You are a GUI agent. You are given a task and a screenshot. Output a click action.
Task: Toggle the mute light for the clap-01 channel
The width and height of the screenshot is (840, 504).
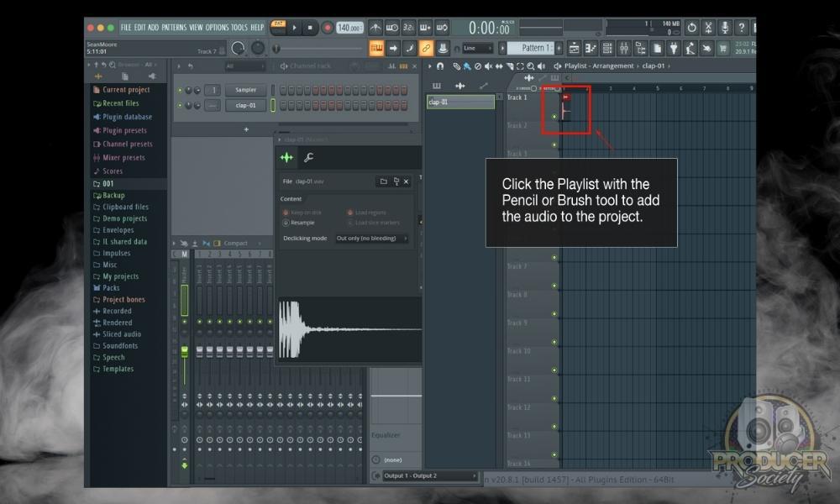pos(180,104)
